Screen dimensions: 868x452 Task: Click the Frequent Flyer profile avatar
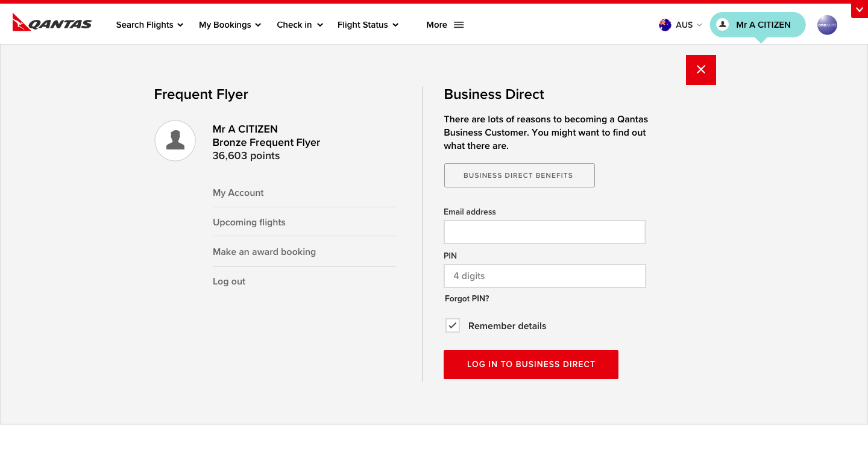pos(175,140)
